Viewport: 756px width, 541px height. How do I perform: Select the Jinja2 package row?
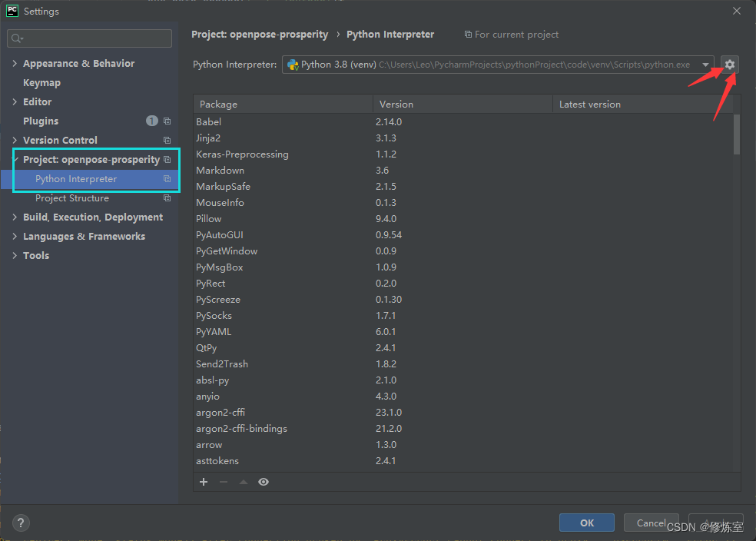click(x=463, y=138)
